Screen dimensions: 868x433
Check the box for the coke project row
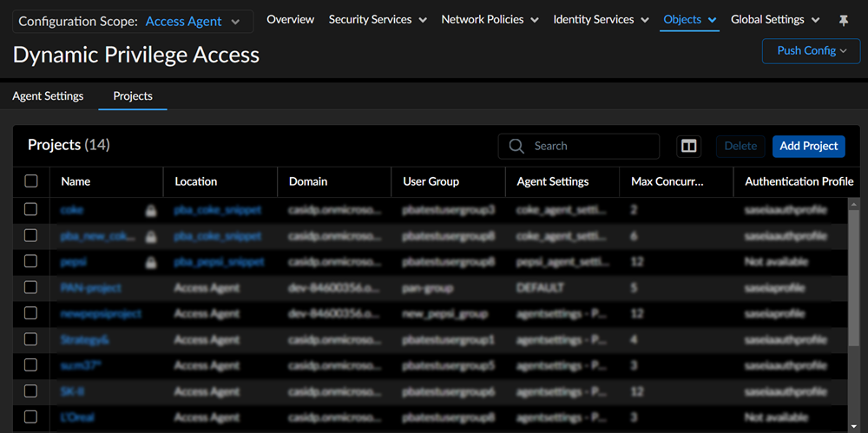pos(31,209)
